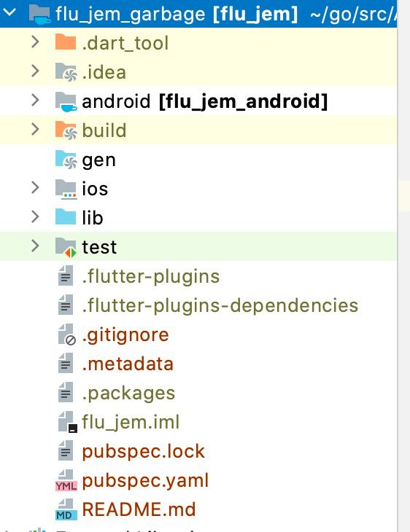Click the YML icon of pubspec.yaml
The image size is (410, 532).
coord(66,480)
